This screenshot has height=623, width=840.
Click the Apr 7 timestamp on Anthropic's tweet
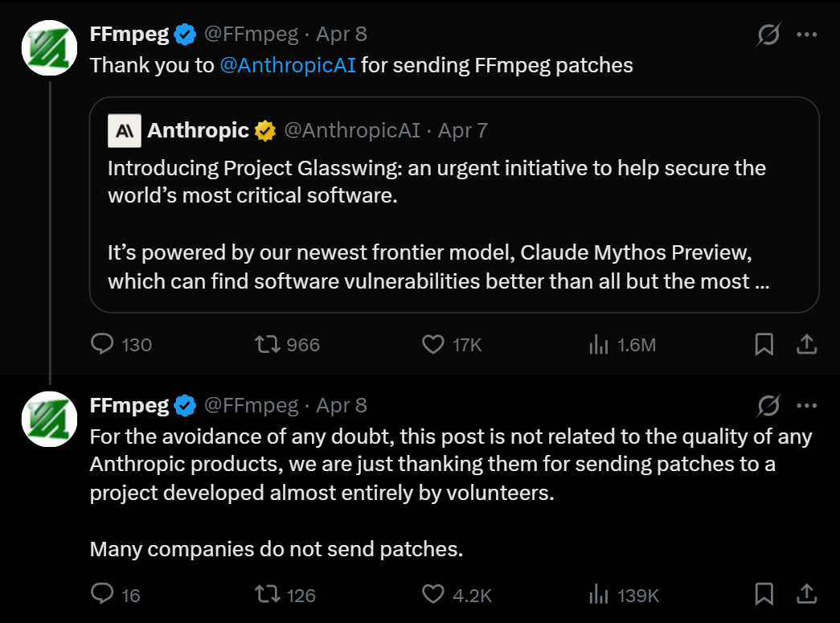pos(461,129)
